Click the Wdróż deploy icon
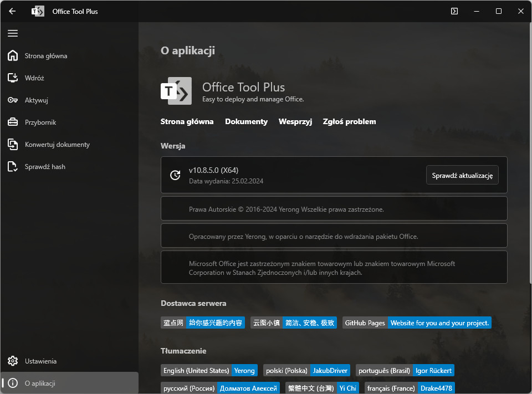 click(13, 78)
